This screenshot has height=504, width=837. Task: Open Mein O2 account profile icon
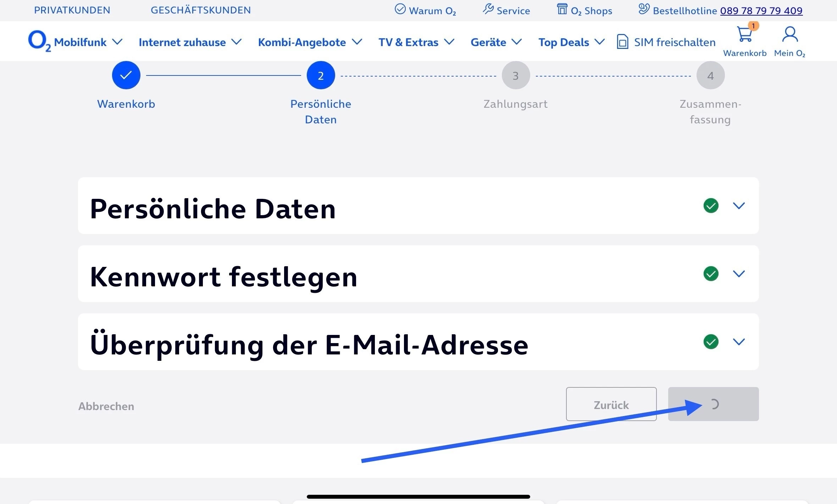tap(790, 35)
